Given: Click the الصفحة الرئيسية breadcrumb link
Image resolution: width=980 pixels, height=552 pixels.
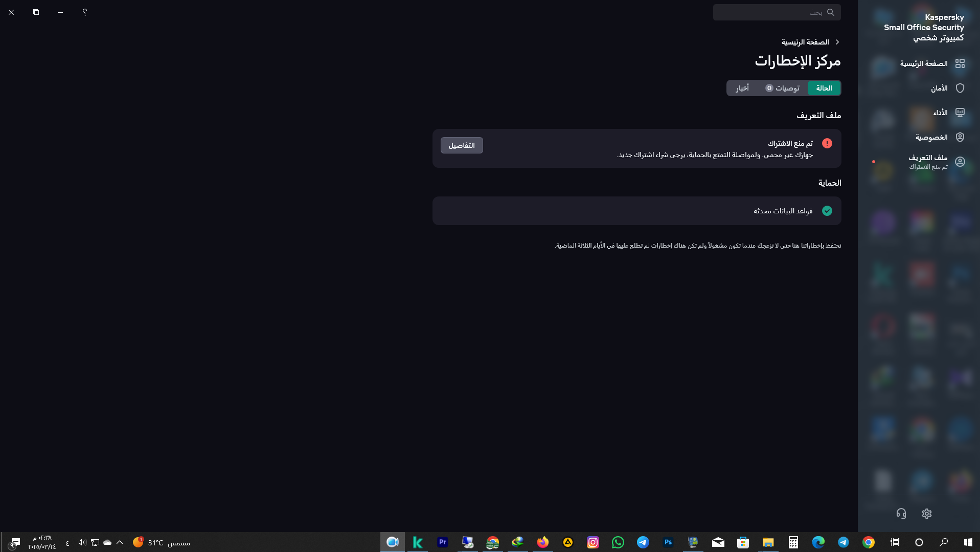Looking at the screenshot, I should 805,42.
